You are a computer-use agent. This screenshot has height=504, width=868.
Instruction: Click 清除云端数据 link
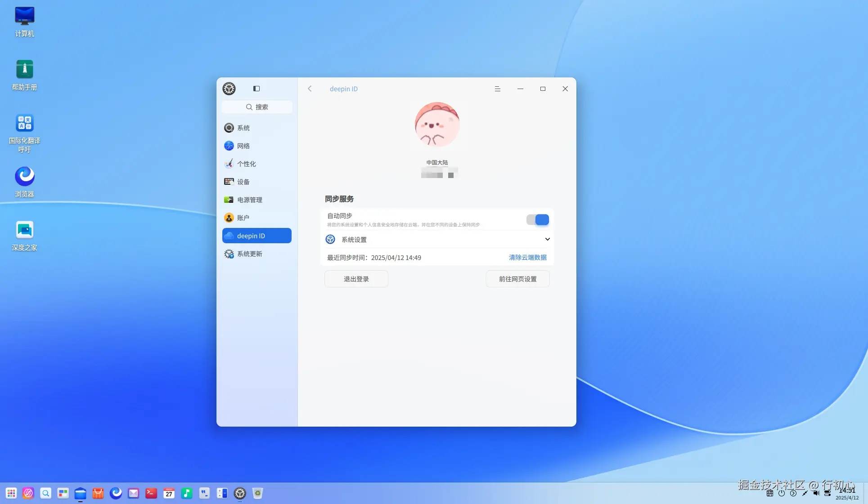pyautogui.click(x=526, y=257)
